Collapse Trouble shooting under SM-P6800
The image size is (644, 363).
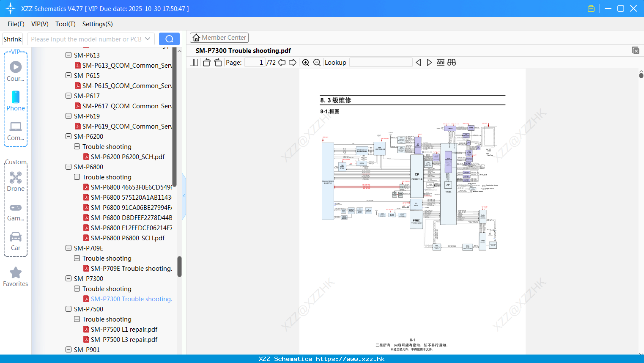[x=77, y=177]
